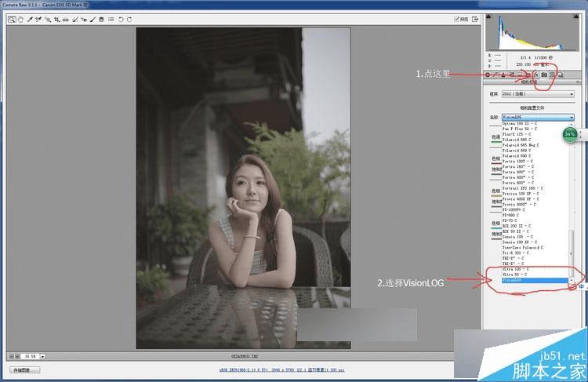Click the profile list scroll-down arrow
The width and height of the screenshot is (588, 382).
(x=572, y=280)
